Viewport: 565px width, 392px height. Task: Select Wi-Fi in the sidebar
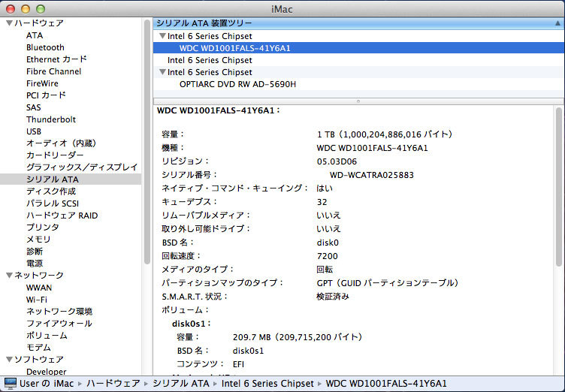pyautogui.click(x=36, y=300)
